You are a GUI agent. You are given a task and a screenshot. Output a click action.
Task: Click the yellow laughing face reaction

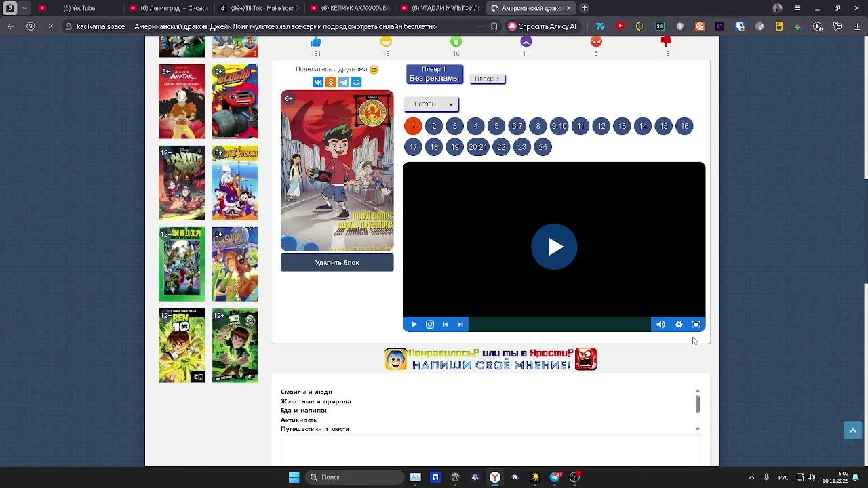pyautogui.click(x=386, y=42)
